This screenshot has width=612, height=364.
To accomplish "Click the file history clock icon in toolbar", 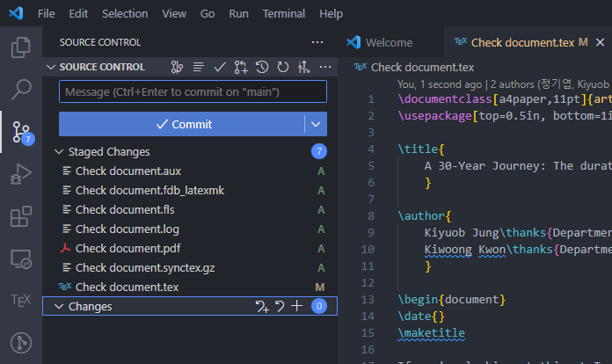I will pos(262,67).
